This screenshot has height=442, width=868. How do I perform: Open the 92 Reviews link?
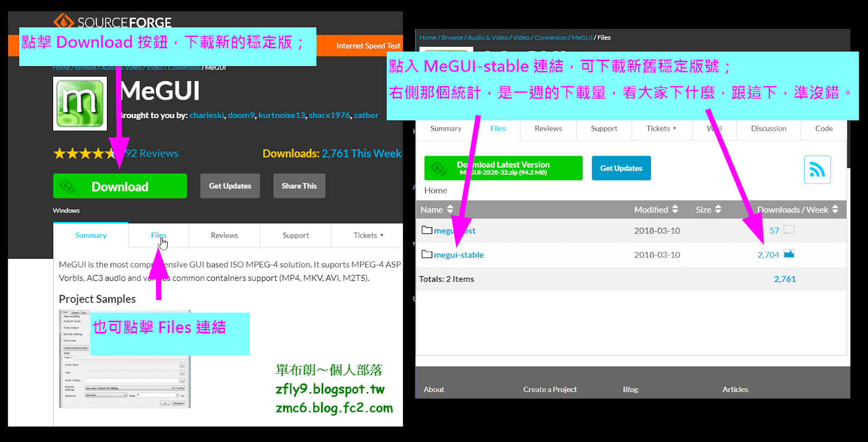click(x=151, y=153)
